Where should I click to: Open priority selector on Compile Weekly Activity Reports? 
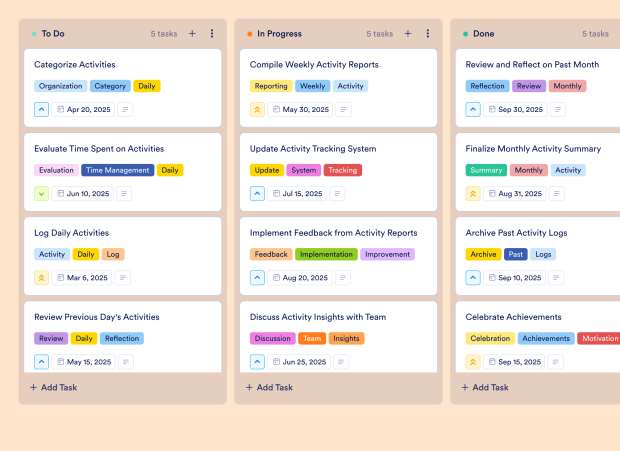coord(258,110)
